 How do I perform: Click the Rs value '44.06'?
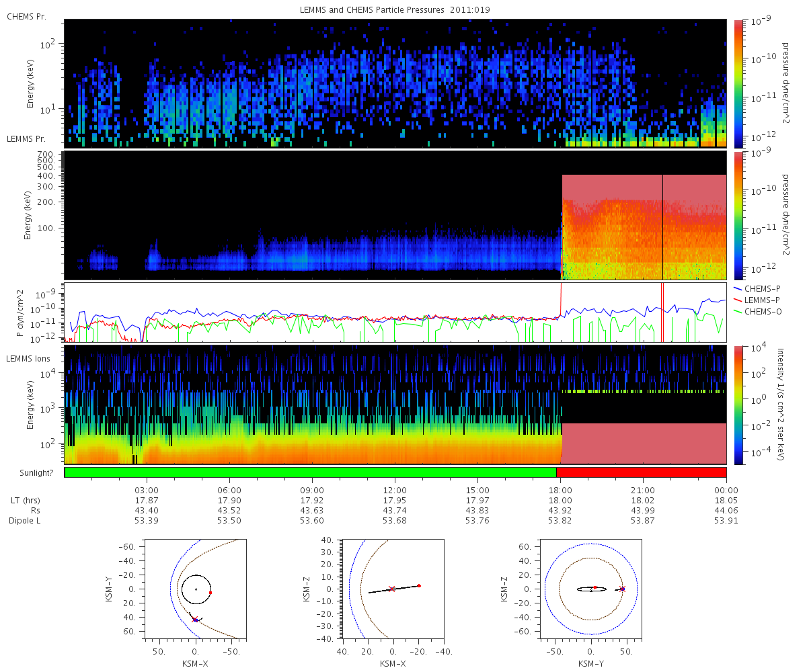726,511
